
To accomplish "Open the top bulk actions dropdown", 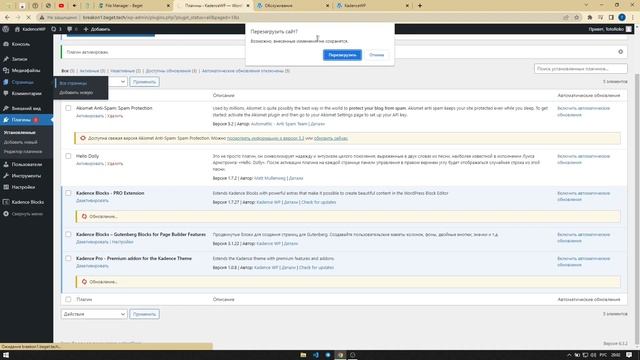I will [x=117, y=82].
